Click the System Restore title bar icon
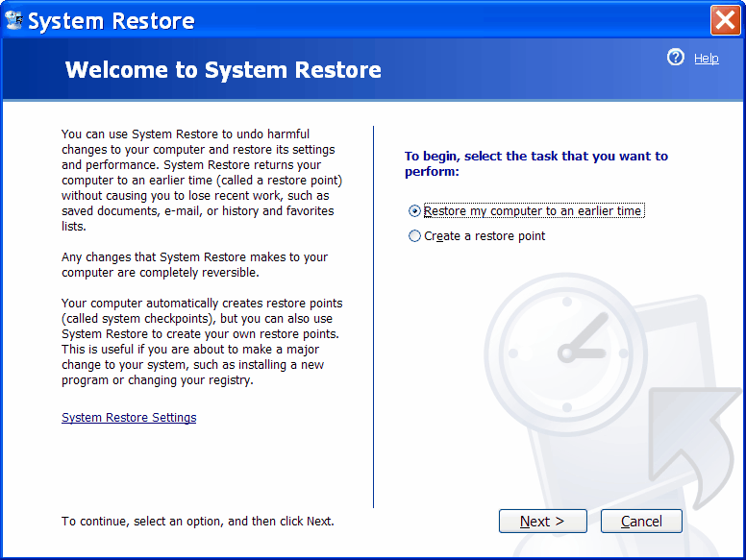The width and height of the screenshot is (746, 560). [x=13, y=21]
